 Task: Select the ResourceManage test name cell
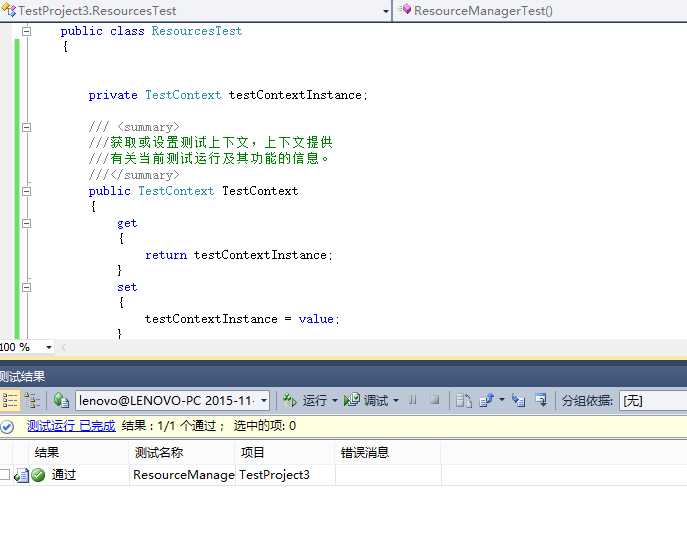point(184,475)
